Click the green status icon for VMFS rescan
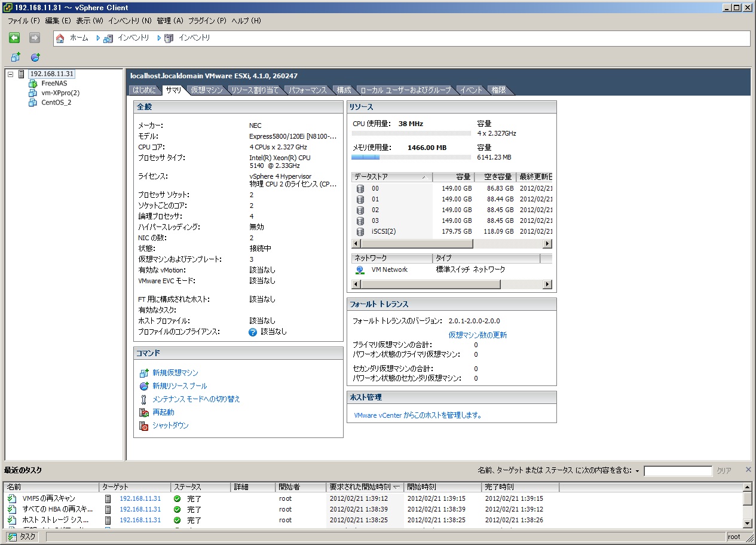Viewport: 756px width, 545px height. click(x=177, y=498)
